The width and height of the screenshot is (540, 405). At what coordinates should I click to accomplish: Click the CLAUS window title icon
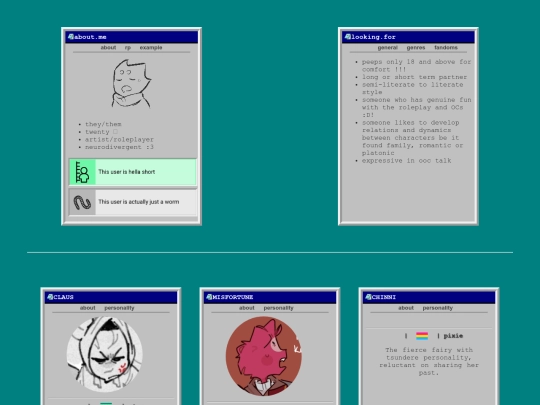[50, 297]
